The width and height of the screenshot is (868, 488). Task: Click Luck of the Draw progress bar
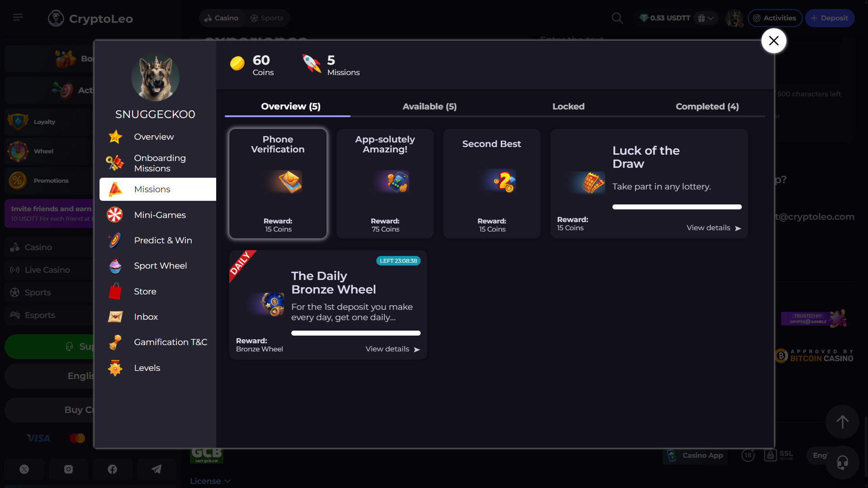pyautogui.click(x=677, y=207)
